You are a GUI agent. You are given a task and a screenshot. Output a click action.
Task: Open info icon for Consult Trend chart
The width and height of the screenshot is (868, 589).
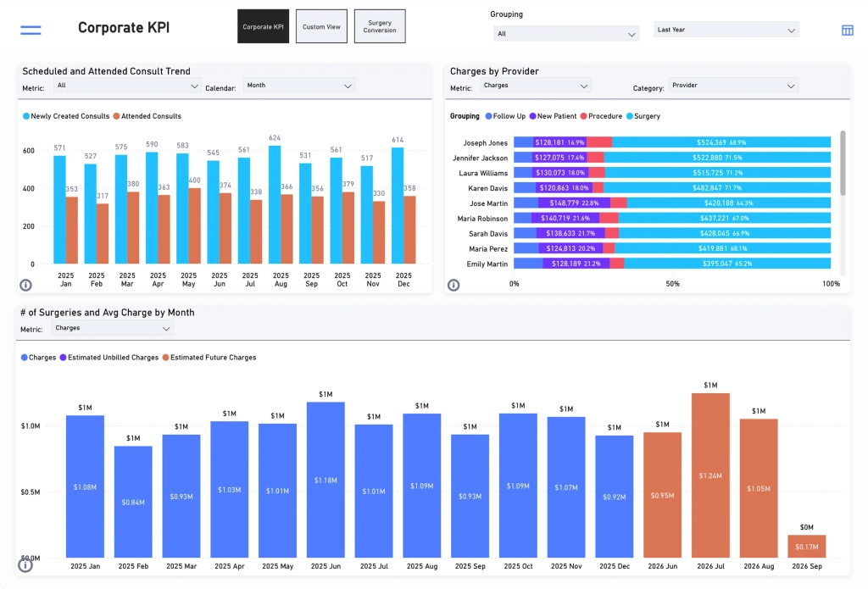[25, 285]
